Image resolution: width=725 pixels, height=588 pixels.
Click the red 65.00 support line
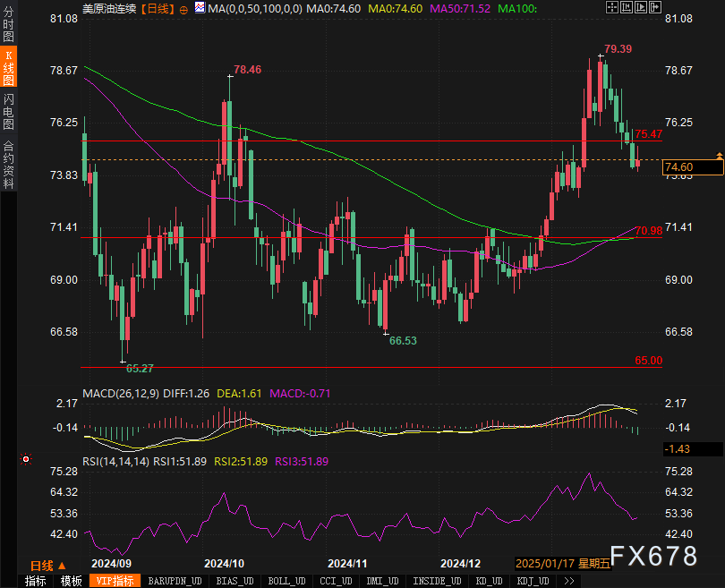(x=358, y=367)
